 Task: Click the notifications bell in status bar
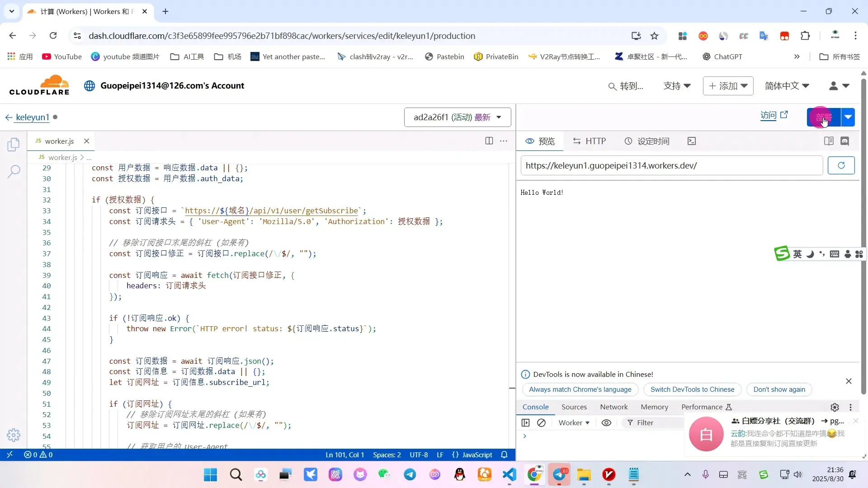pyautogui.click(x=505, y=455)
